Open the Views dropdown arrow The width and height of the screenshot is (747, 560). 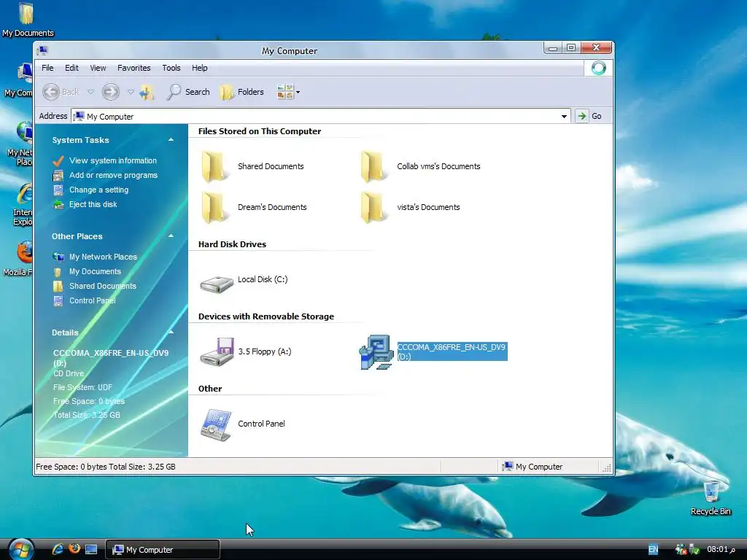click(298, 93)
